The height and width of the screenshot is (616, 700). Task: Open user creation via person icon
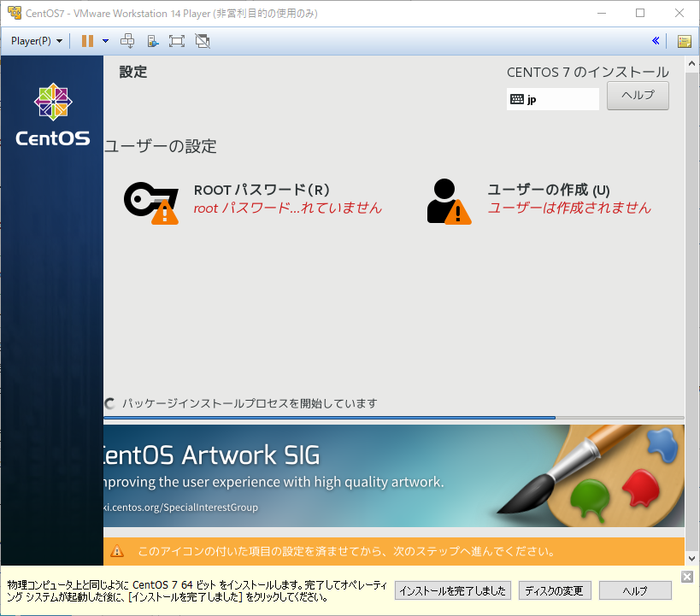coord(449,202)
